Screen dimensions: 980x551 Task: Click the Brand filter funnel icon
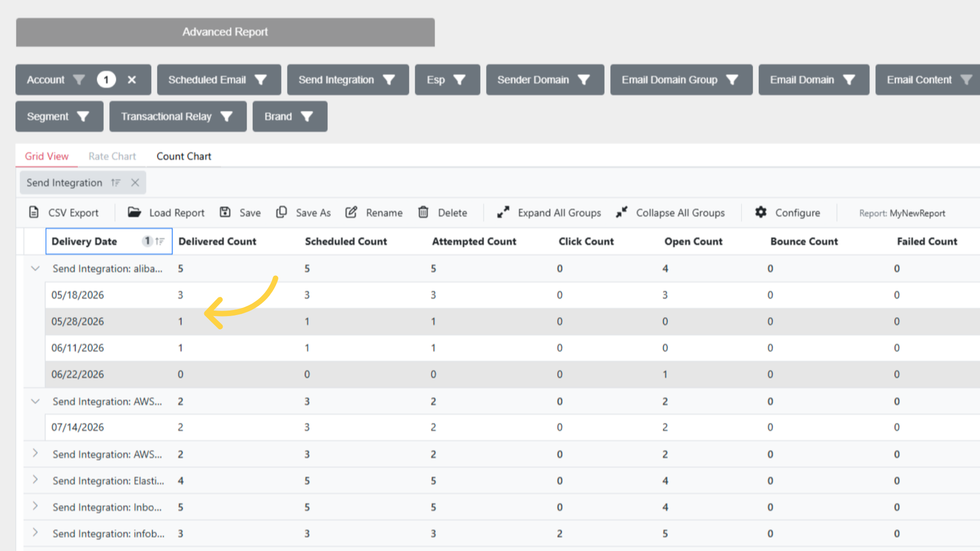tap(306, 116)
